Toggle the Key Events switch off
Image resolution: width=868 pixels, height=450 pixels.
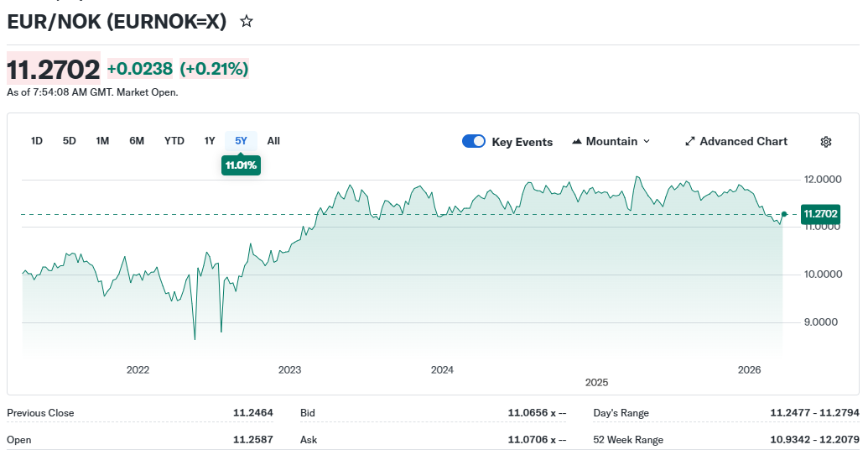pyautogui.click(x=474, y=142)
